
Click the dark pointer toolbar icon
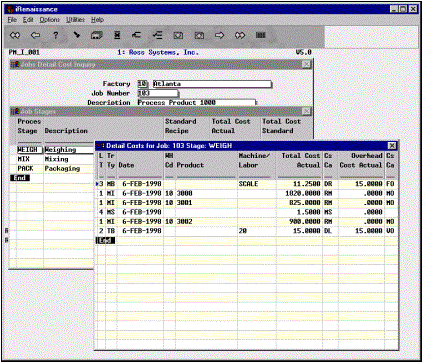(x=76, y=35)
